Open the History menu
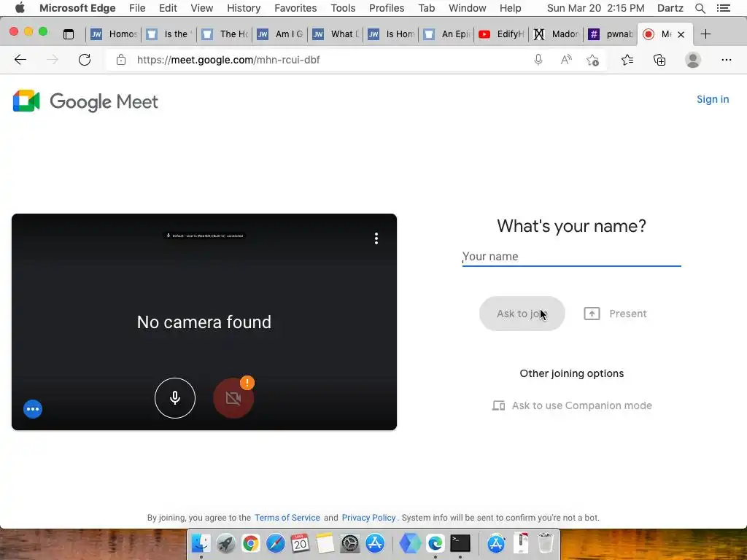747x560 pixels. pos(244,8)
